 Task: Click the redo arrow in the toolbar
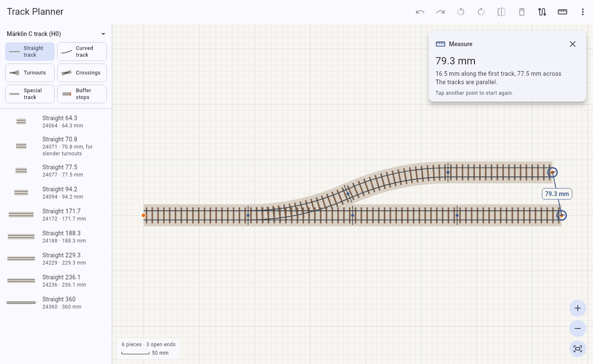point(441,12)
